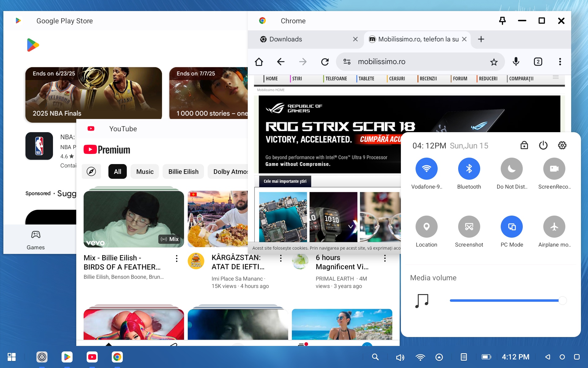Open YouTube explore compass chip

(91, 171)
